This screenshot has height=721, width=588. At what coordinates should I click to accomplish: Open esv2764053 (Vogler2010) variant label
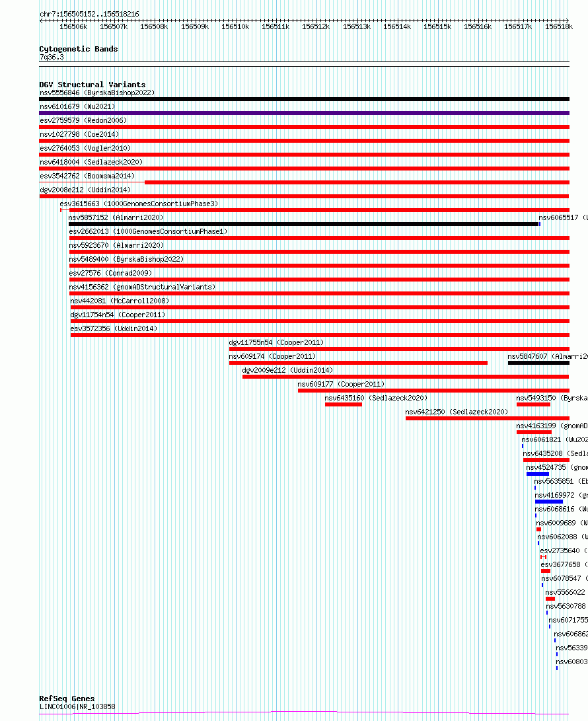tap(85, 148)
